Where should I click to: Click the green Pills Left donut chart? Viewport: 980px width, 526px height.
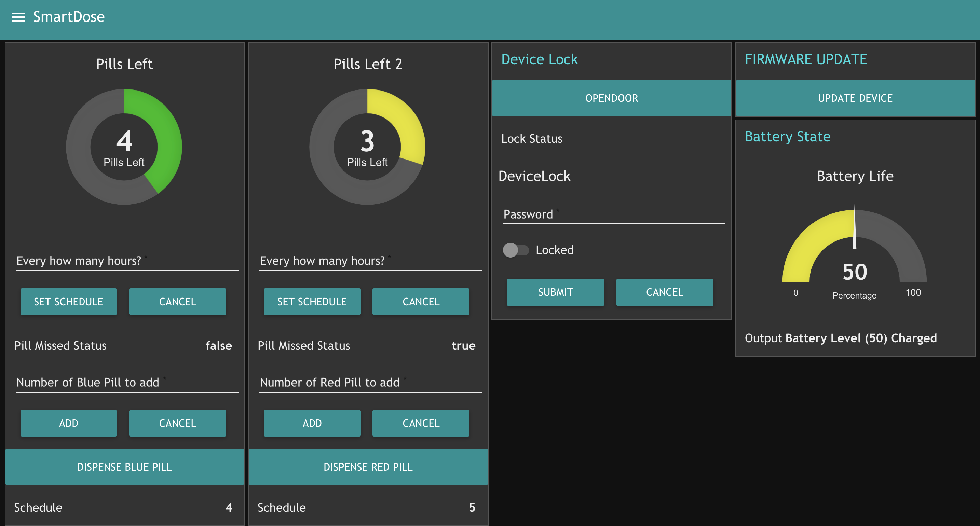(124, 147)
